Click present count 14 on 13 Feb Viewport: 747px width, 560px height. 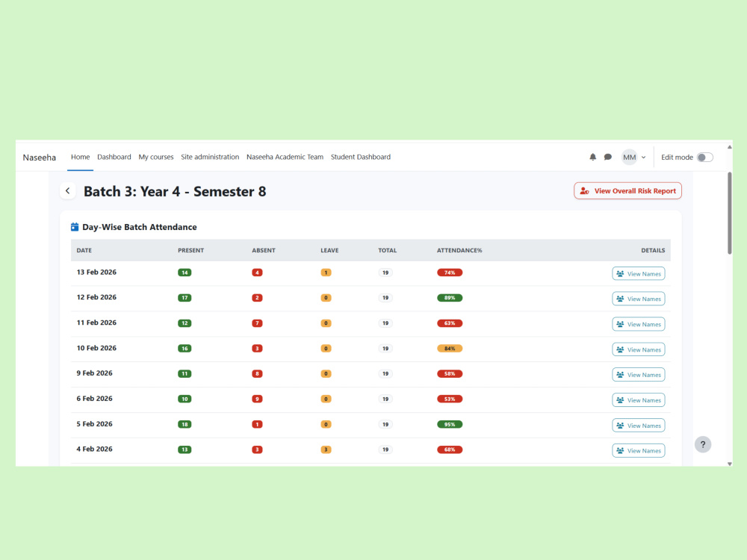point(185,273)
